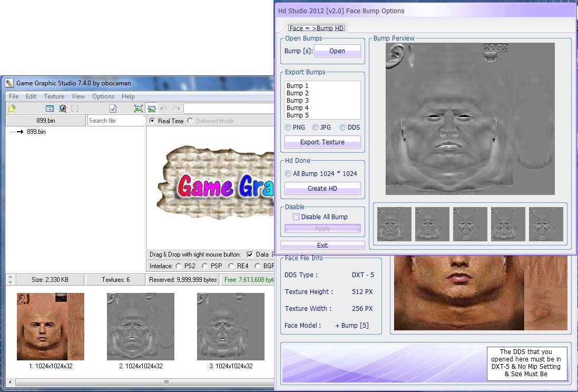Click the grid table view icon
Viewport: 578px width, 392px height.
click(x=50, y=109)
